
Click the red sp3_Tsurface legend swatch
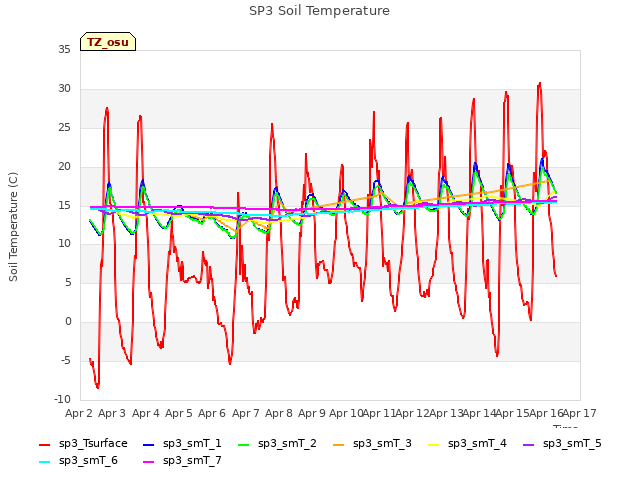[x=44, y=444]
